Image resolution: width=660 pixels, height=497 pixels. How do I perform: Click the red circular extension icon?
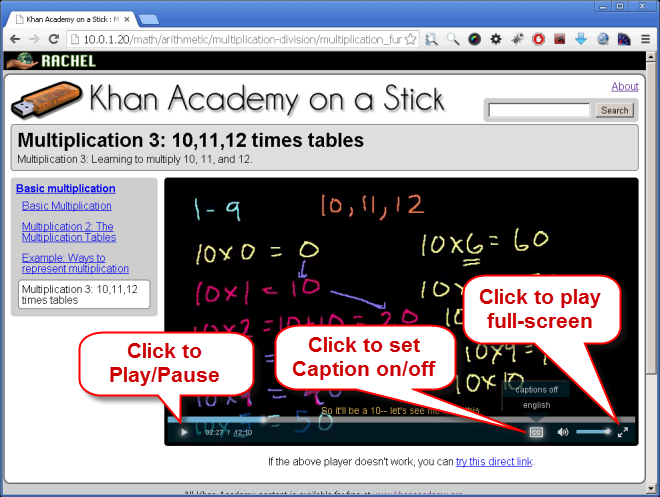(x=538, y=40)
